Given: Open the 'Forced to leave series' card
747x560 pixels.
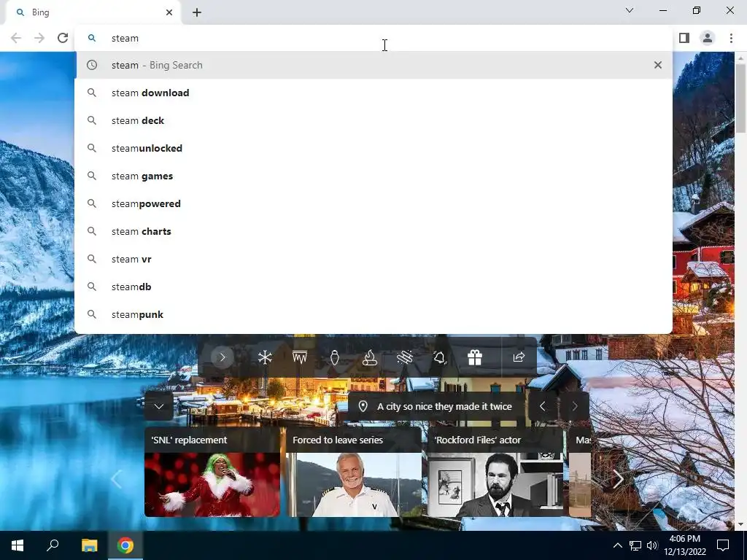Looking at the screenshot, I should 354,472.
